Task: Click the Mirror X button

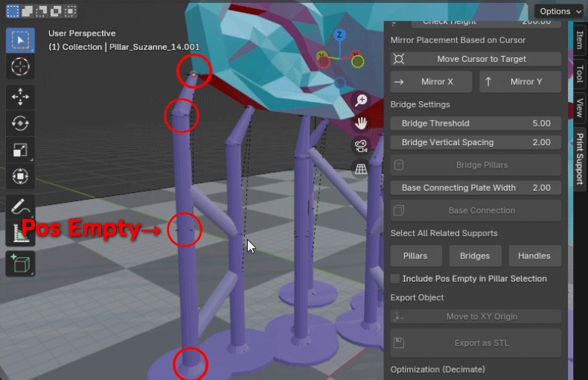Action: pyautogui.click(x=431, y=82)
